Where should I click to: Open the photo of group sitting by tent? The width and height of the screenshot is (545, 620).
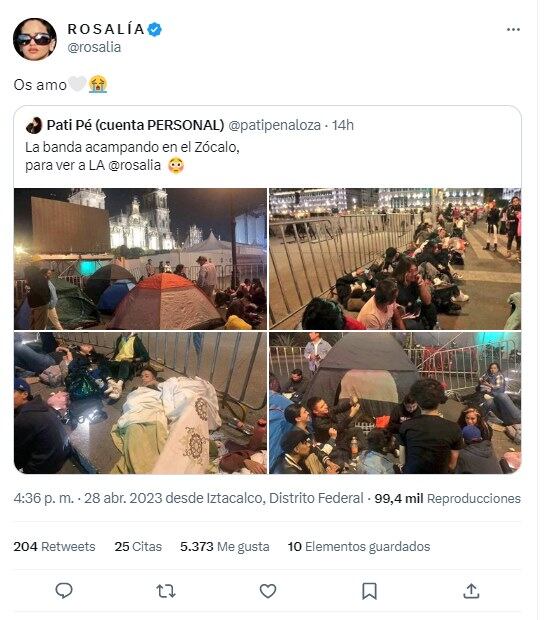click(x=395, y=403)
